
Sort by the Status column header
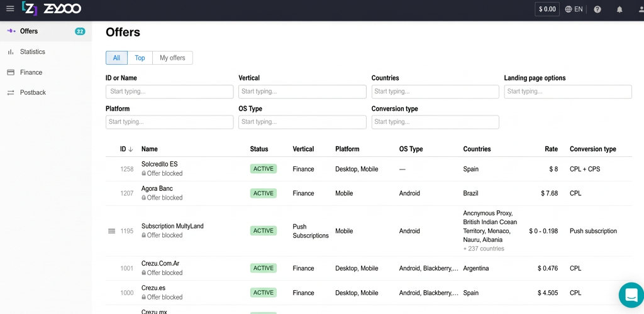pos(258,149)
